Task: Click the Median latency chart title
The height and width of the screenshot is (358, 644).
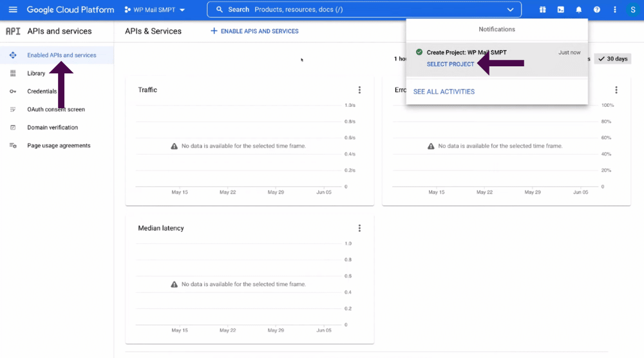Action: click(161, 229)
